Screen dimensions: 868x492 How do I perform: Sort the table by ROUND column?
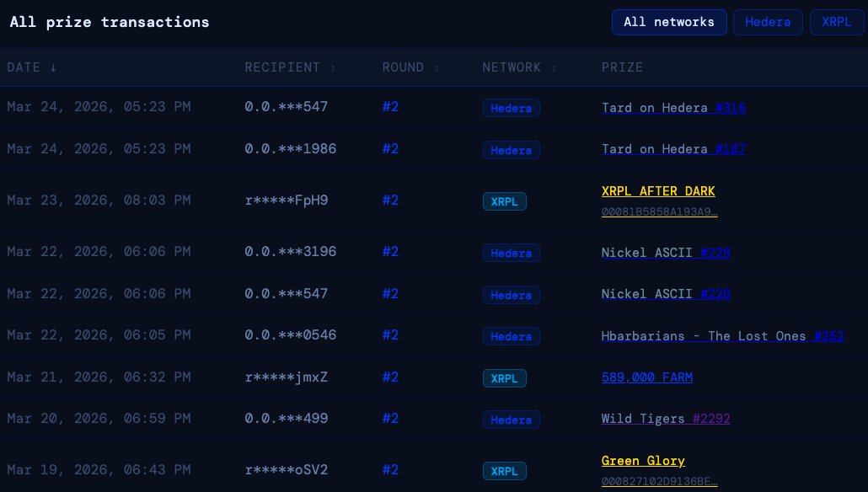pyautogui.click(x=410, y=67)
